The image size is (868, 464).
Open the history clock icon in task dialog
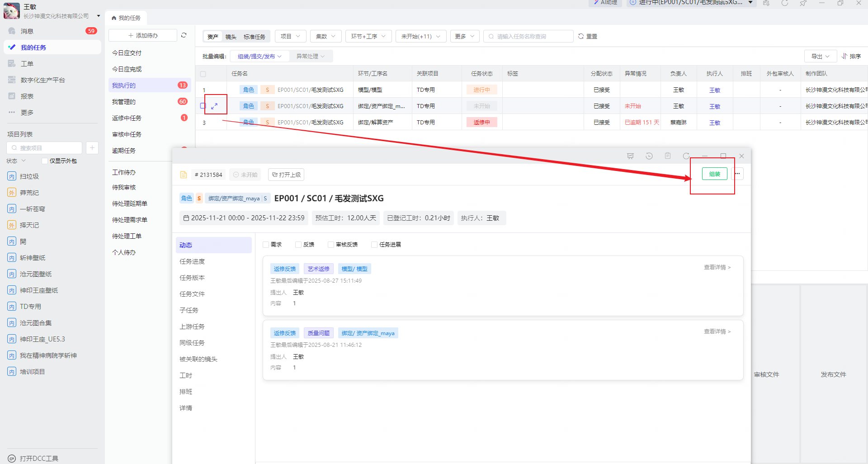pyautogui.click(x=649, y=156)
